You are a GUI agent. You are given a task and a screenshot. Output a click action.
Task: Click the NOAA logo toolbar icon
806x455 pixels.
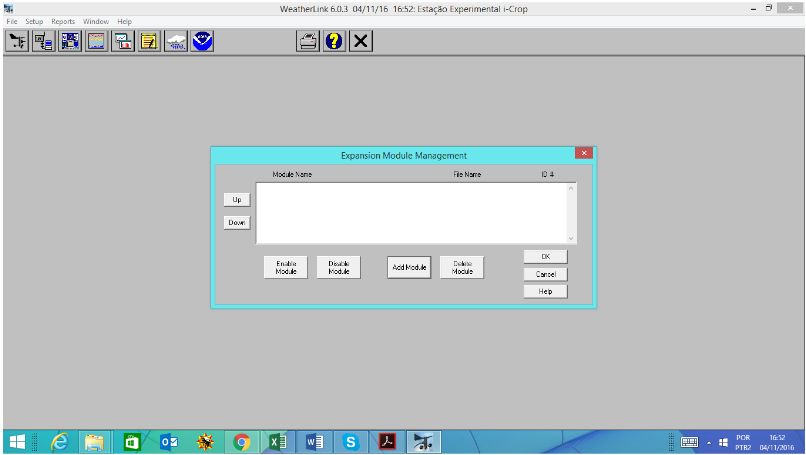pos(202,41)
